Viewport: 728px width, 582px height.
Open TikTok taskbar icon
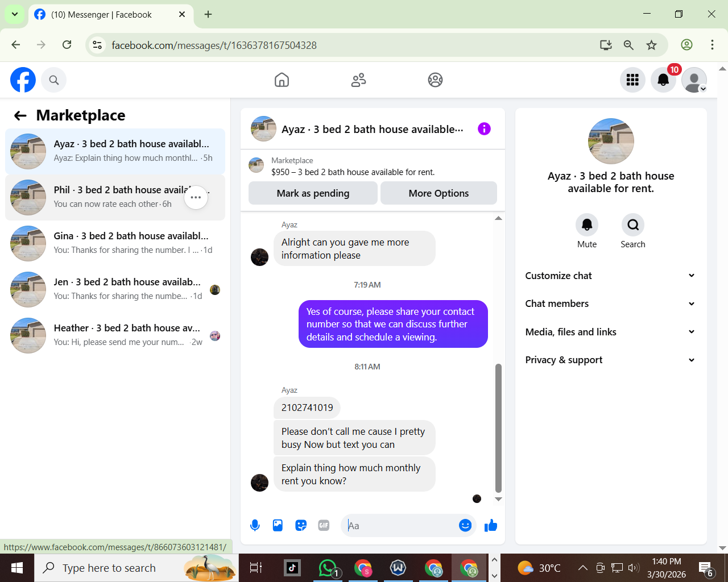292,568
